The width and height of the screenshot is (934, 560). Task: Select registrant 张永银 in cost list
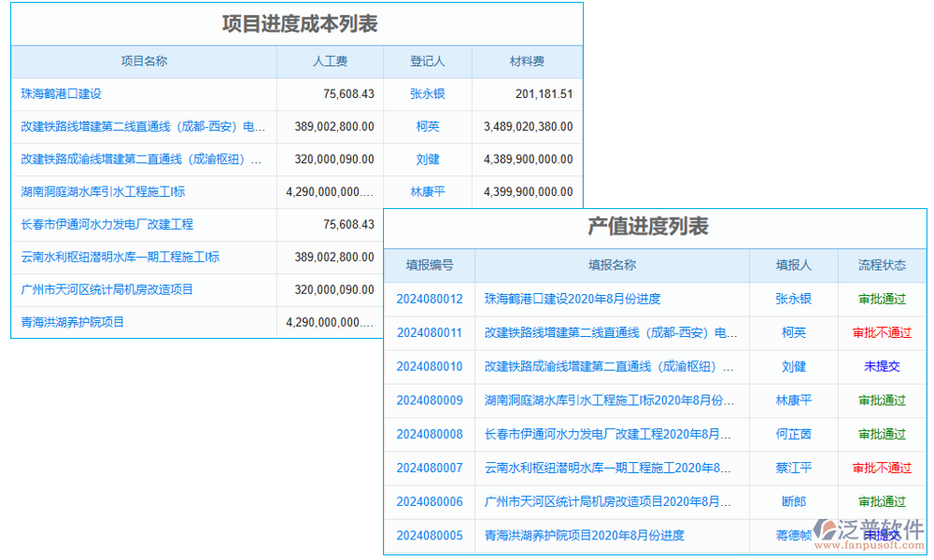pos(427,93)
